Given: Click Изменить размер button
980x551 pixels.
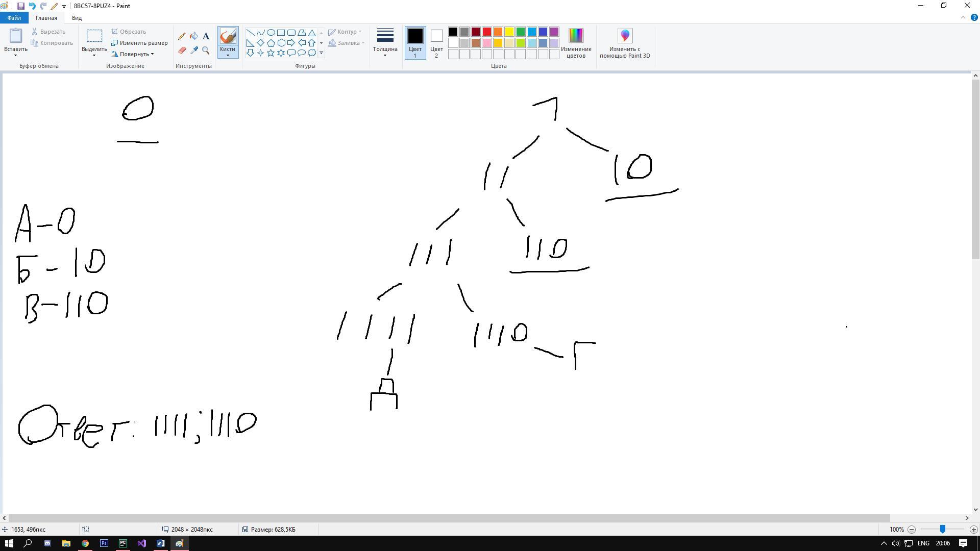Looking at the screenshot, I should (140, 43).
